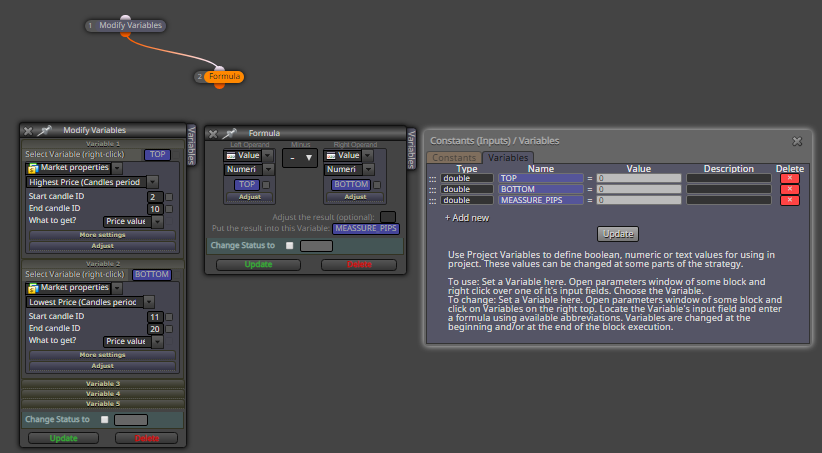Click Update in Constants/Variables window
The height and width of the screenshot is (453, 822).
[x=618, y=234]
